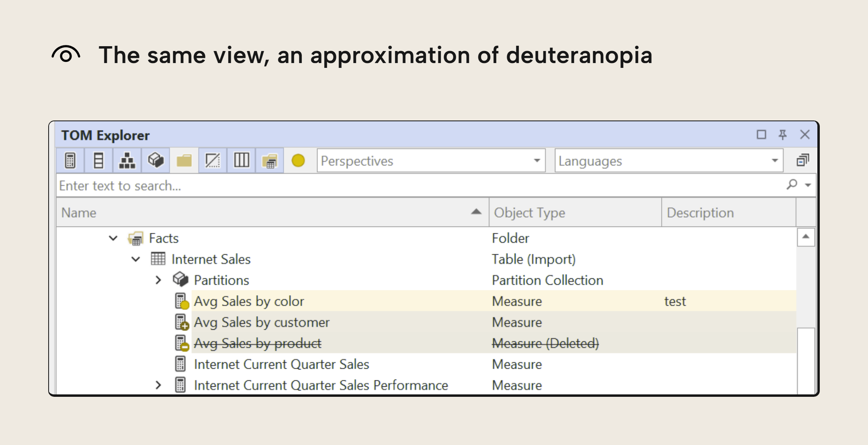Open the Perspectives dropdown
The height and width of the screenshot is (445, 868).
coord(431,161)
